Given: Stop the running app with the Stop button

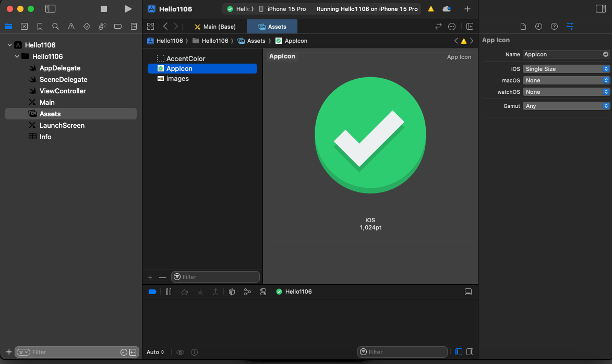Looking at the screenshot, I should coord(104,9).
